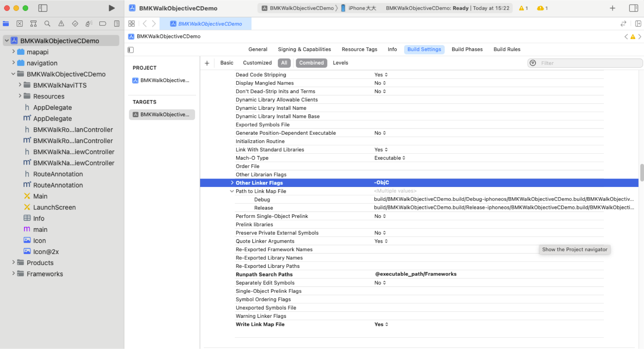Switch to the Signing & Capabilities tab
This screenshot has height=349, width=644.
pyautogui.click(x=304, y=49)
